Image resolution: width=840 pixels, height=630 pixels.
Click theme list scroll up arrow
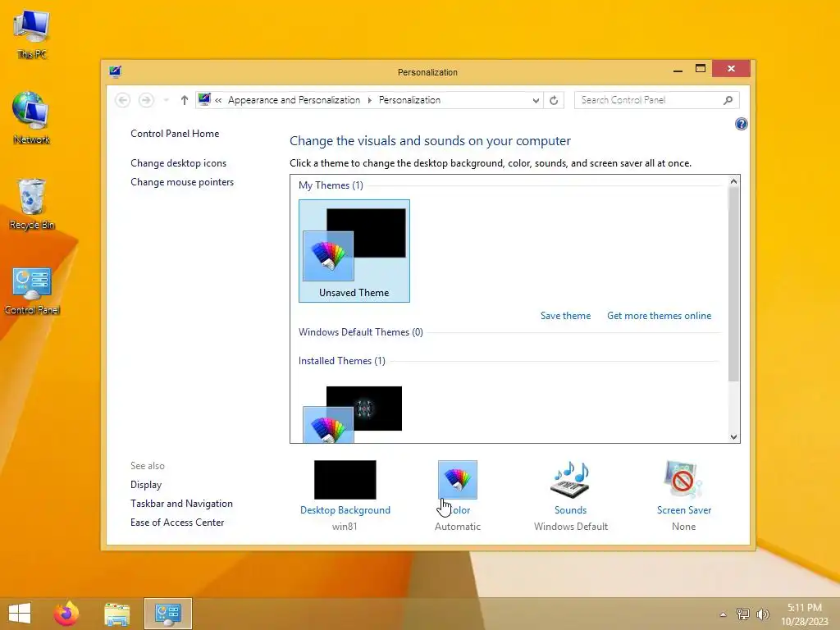(x=734, y=181)
